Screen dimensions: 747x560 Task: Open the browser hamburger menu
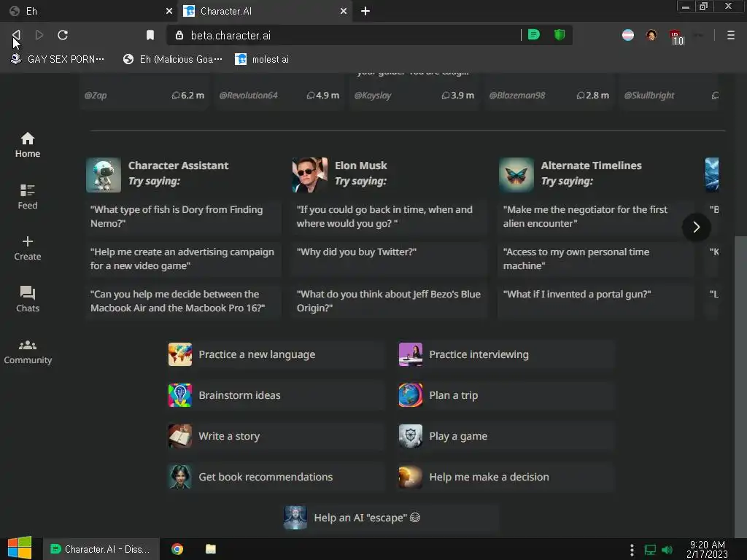click(730, 35)
